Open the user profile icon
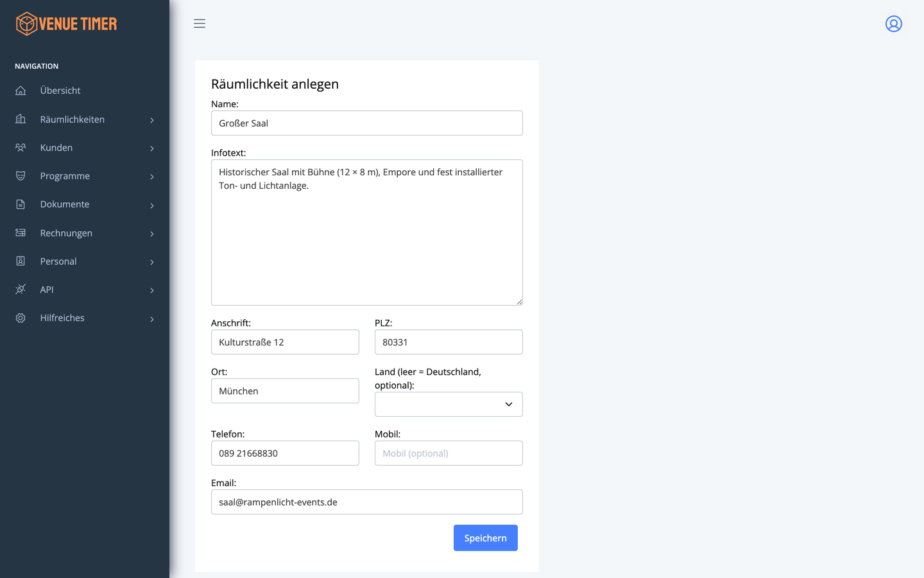The width and height of the screenshot is (924, 578). (x=894, y=24)
